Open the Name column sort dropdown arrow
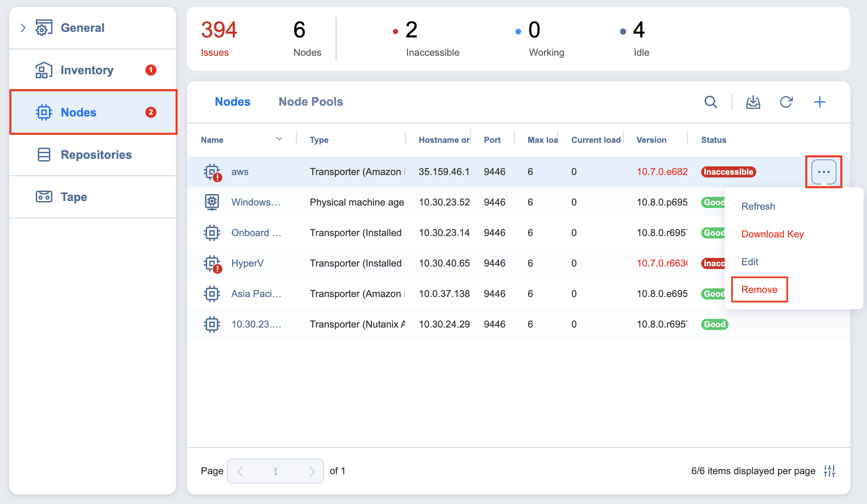Screen dimensions: 867x504 (279, 139)
